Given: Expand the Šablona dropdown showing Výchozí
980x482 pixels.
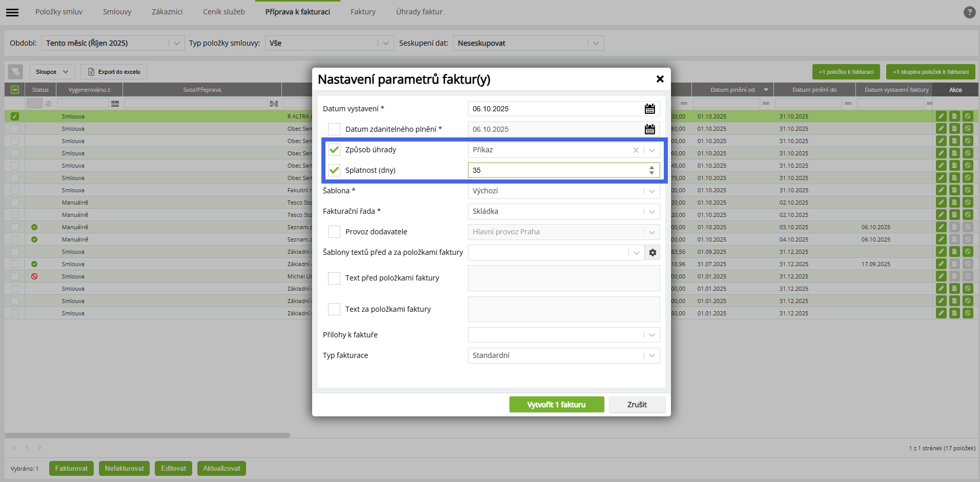Looking at the screenshot, I should (x=651, y=191).
